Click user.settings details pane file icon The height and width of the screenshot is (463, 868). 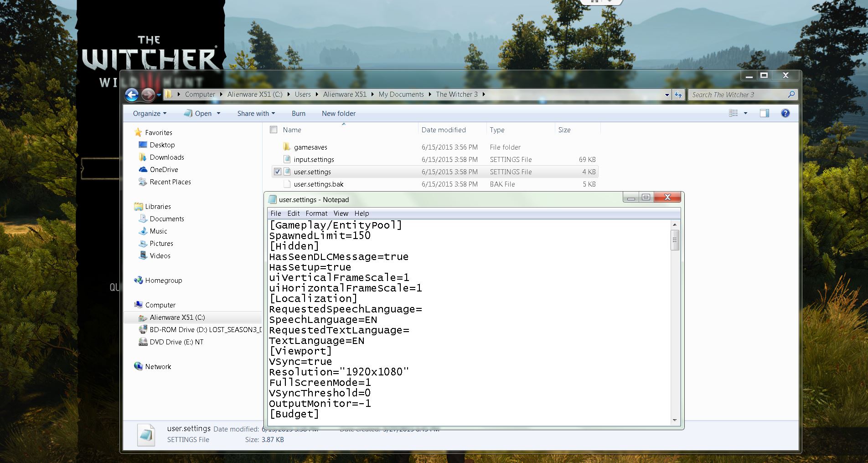tap(146, 434)
